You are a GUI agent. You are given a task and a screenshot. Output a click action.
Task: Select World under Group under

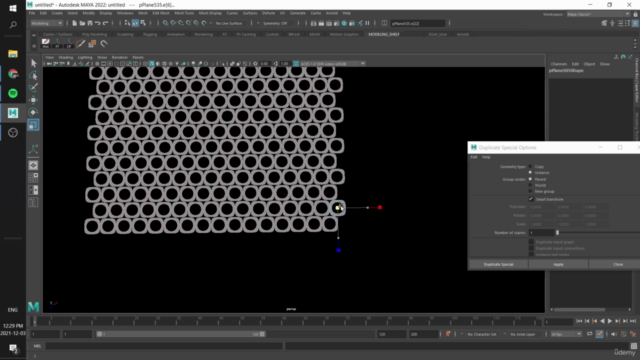point(530,185)
